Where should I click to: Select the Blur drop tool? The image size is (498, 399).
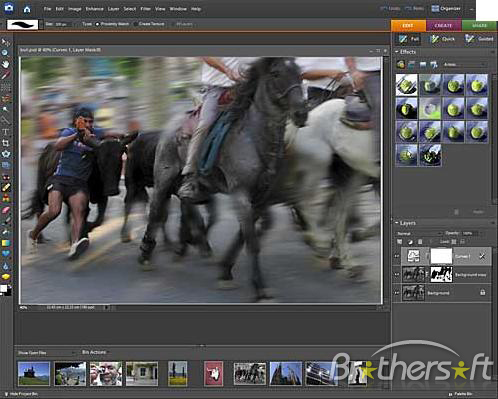click(6, 266)
